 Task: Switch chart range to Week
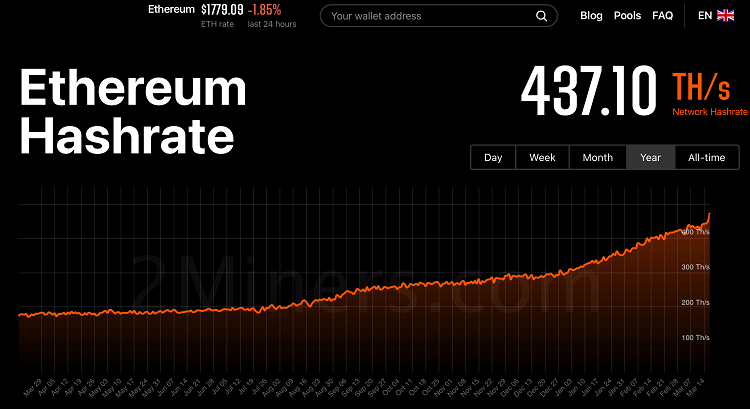click(542, 157)
